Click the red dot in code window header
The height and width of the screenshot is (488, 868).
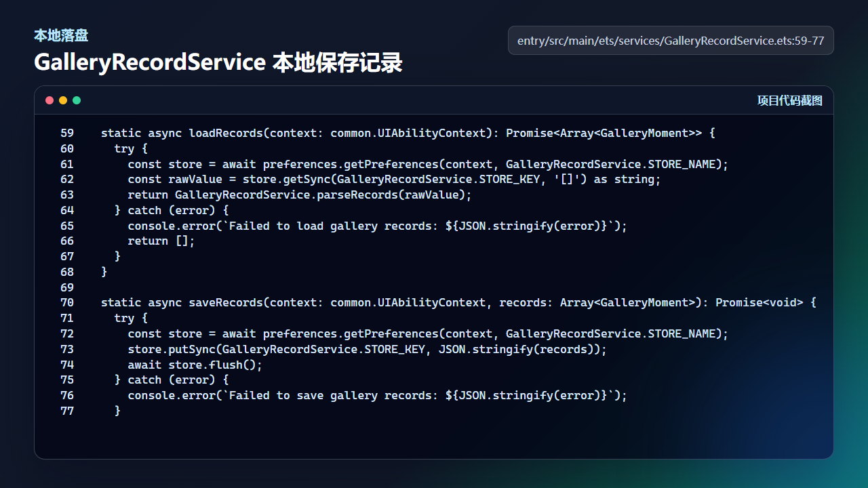tap(50, 100)
